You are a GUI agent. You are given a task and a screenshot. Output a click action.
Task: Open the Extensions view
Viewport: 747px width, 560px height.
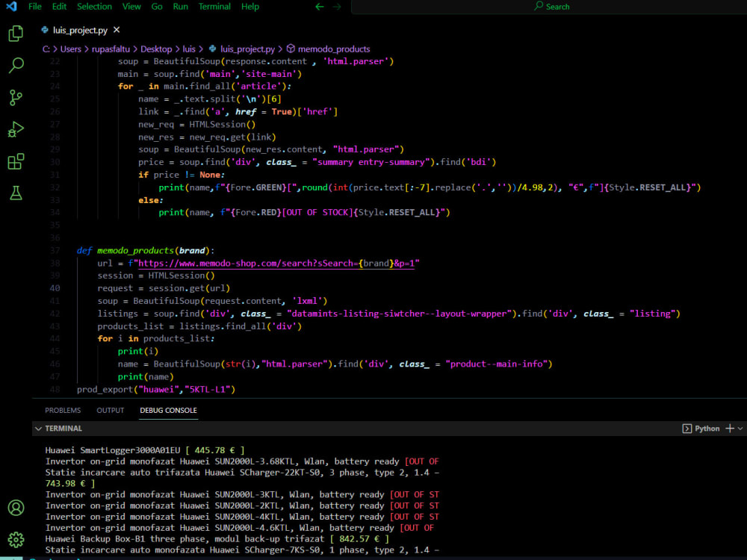[16, 161]
